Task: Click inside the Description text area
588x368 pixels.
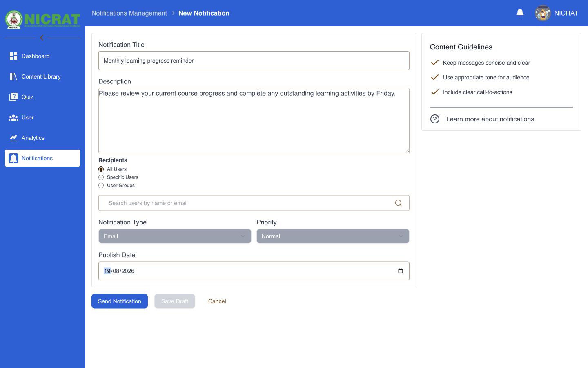Action: (254, 121)
